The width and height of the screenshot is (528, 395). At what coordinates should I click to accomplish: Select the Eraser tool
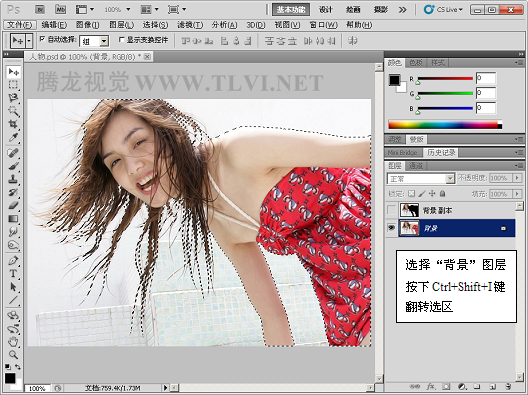13,205
